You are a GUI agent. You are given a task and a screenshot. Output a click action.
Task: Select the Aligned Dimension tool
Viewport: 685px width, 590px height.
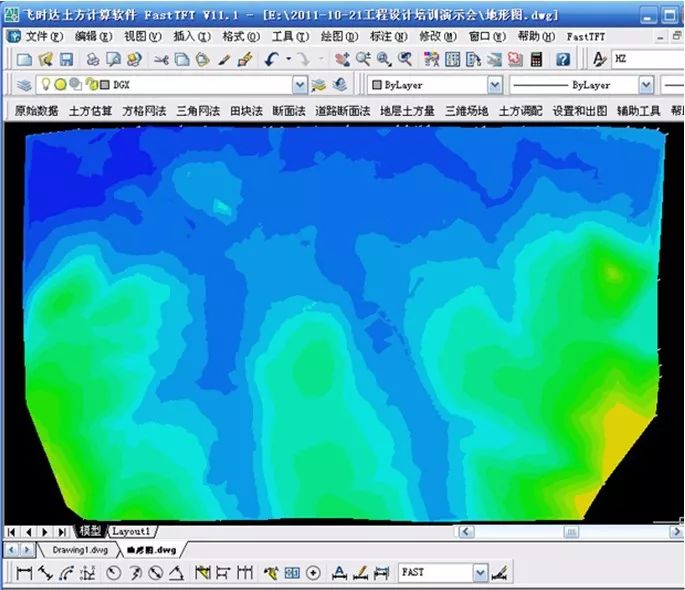[45, 573]
